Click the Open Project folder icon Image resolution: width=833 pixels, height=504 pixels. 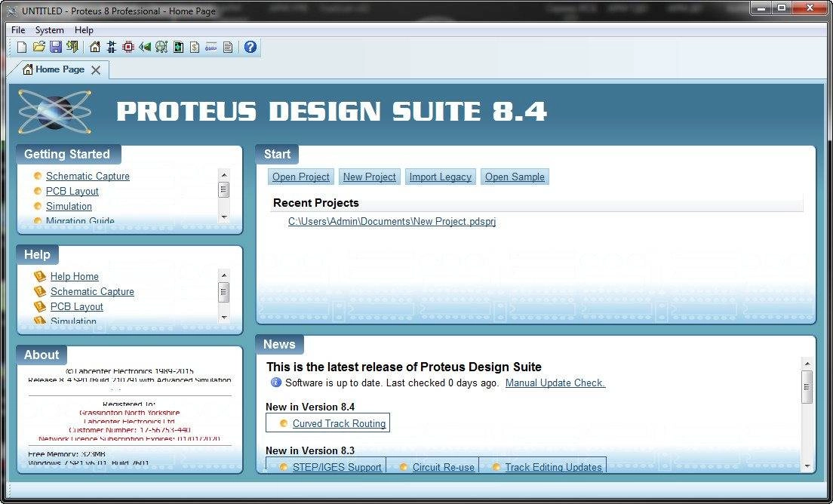pyautogui.click(x=38, y=48)
